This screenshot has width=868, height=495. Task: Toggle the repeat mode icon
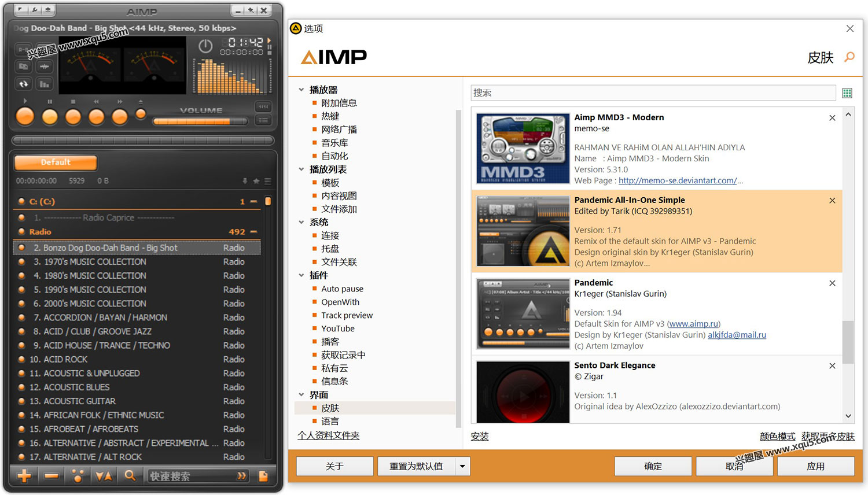coord(23,84)
